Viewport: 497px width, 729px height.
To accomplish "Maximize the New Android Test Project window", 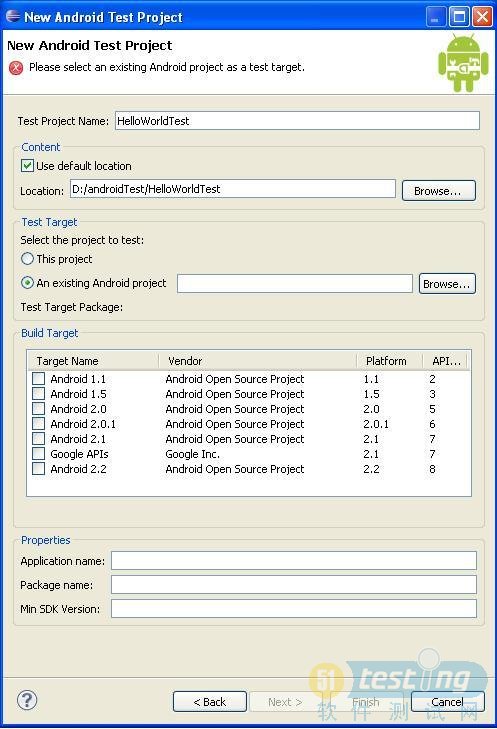I will [459, 17].
